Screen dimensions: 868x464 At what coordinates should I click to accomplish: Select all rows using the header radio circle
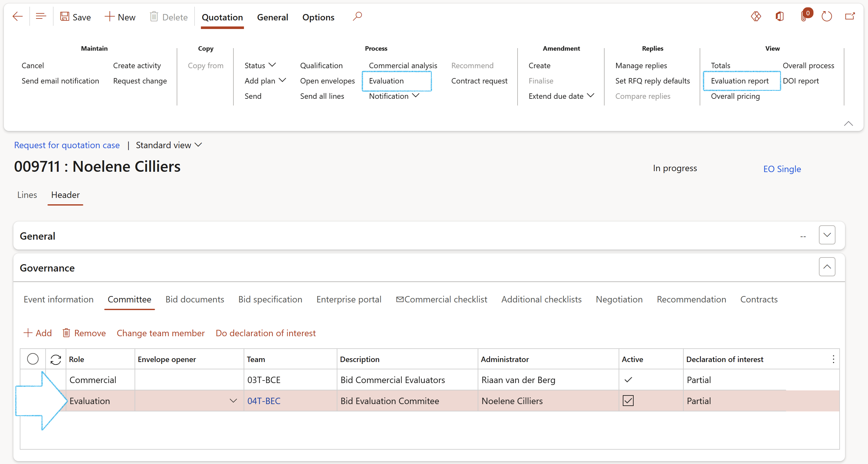click(x=33, y=359)
